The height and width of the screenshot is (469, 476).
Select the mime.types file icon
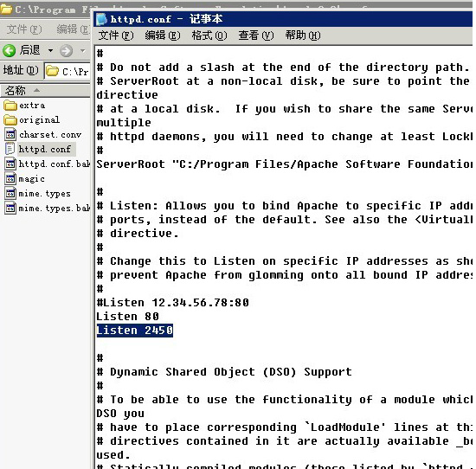pos(10,193)
